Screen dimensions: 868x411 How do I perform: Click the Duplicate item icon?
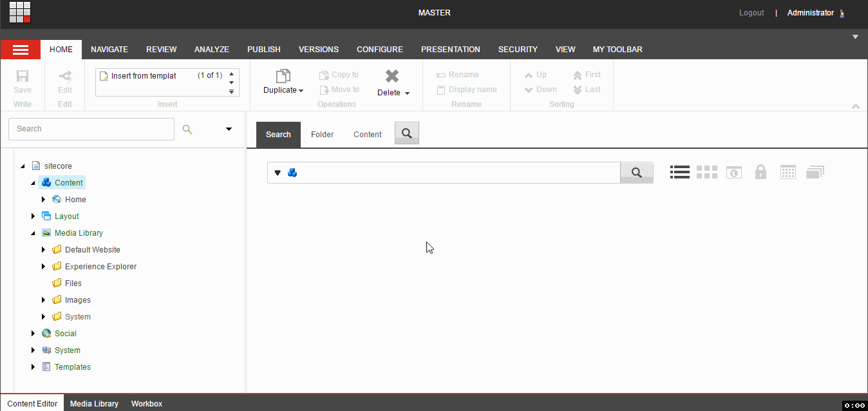point(283,76)
